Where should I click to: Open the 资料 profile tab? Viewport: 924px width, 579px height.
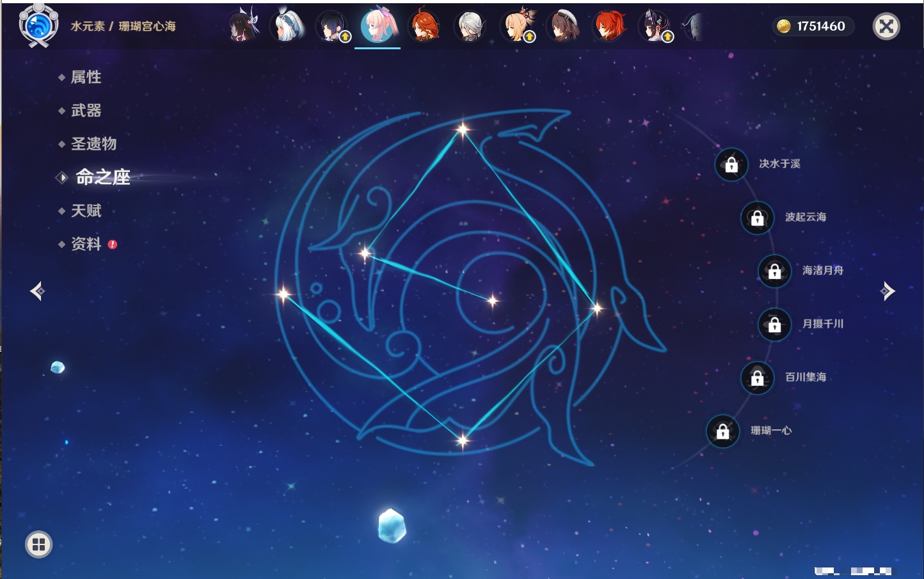[x=86, y=244]
